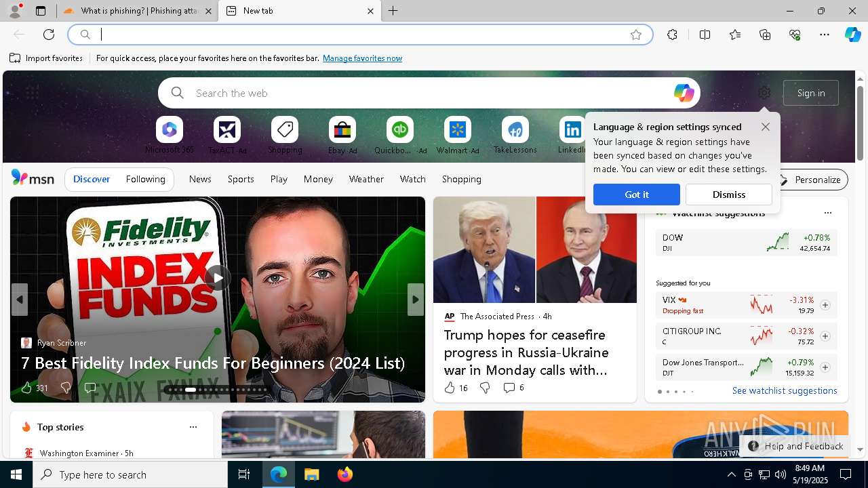Open a new tab with plus button

[393, 11]
